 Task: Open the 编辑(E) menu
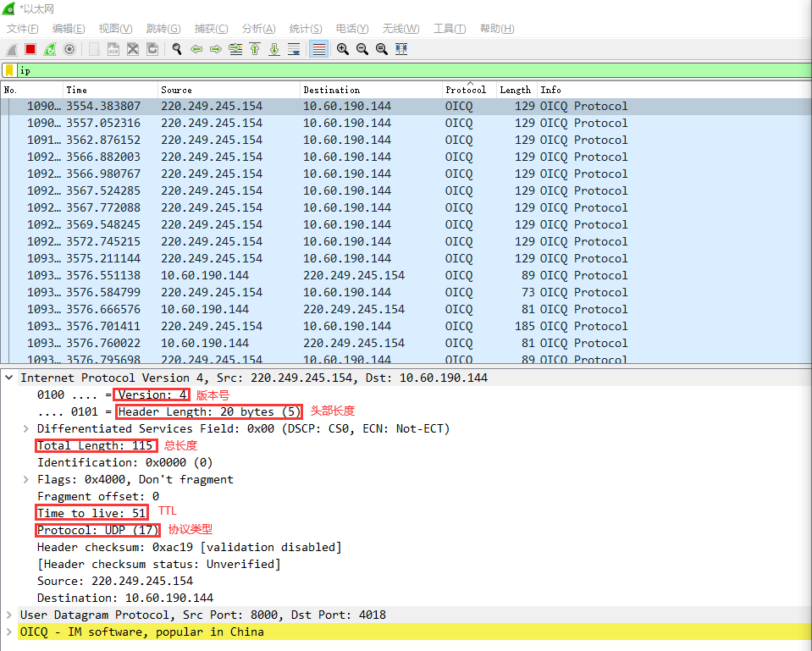[69, 29]
